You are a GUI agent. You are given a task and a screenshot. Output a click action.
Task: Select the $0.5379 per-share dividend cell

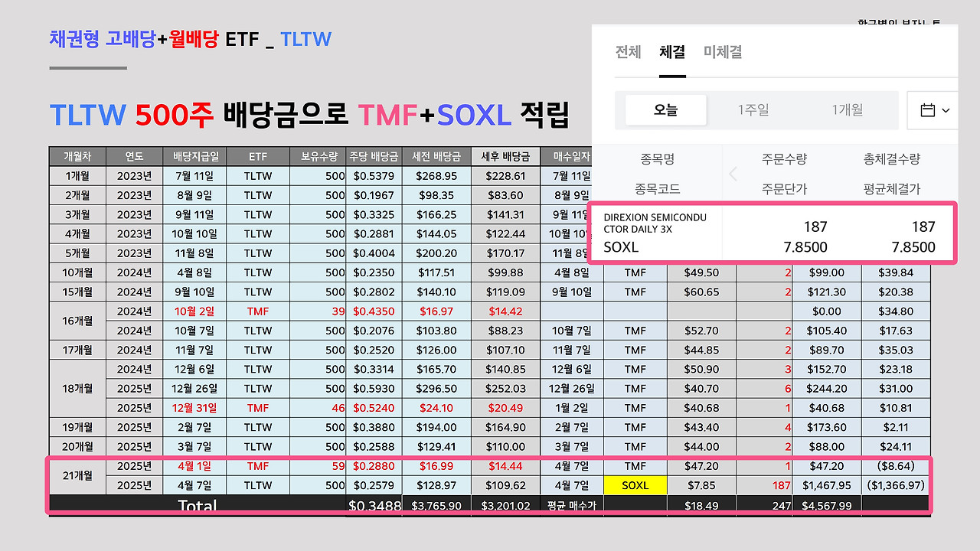[374, 175]
